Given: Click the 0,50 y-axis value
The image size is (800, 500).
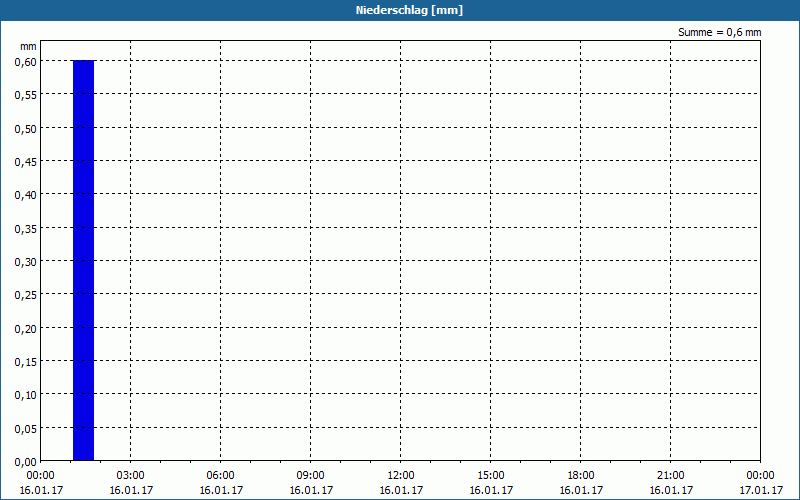Looking at the screenshot, I should (26, 129).
